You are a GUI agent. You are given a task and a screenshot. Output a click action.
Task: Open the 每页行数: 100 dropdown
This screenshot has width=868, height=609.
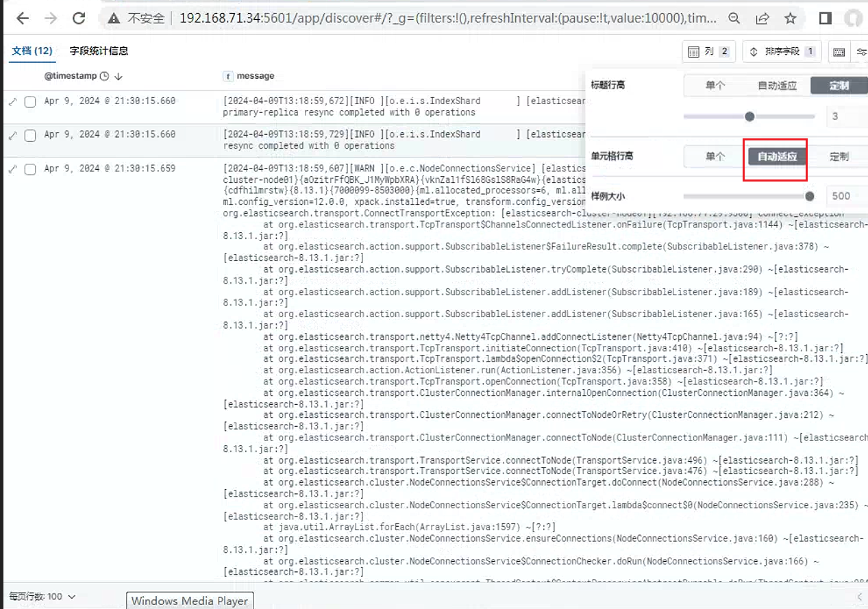(42, 597)
